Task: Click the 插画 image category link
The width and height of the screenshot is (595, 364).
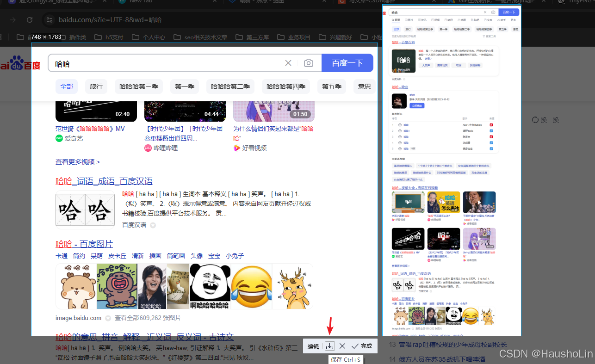Action: [x=155, y=256]
